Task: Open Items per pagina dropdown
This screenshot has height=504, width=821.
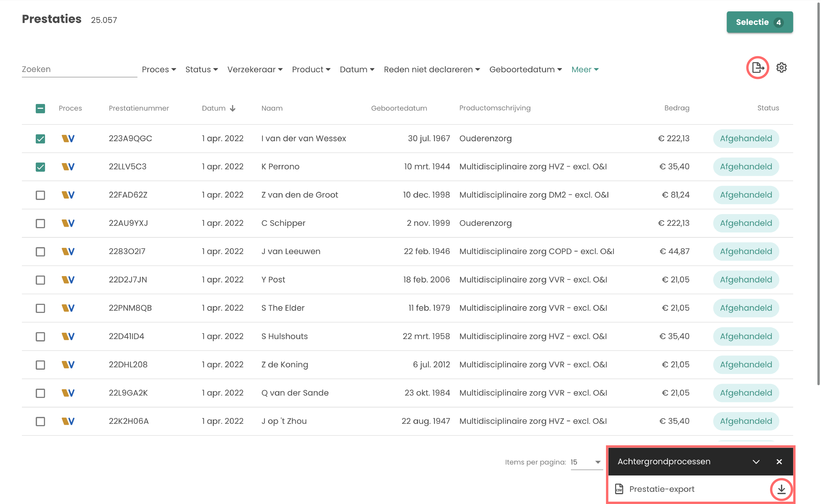Action: [x=586, y=462]
